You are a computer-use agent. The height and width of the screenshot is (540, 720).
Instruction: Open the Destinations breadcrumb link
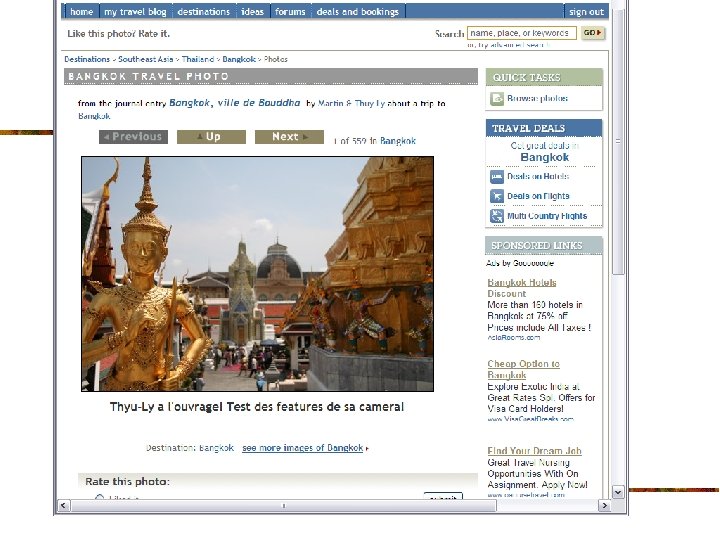(87, 59)
